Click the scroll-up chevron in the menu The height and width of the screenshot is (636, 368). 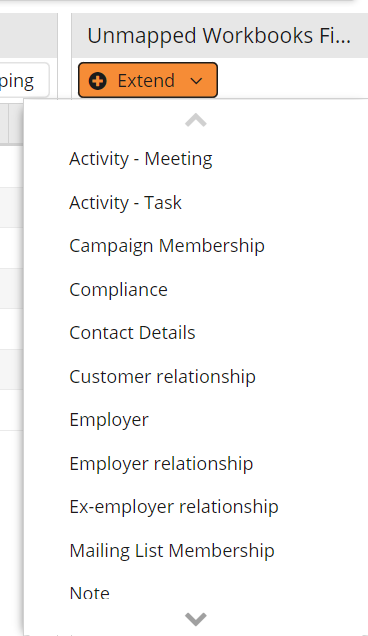pos(196,120)
